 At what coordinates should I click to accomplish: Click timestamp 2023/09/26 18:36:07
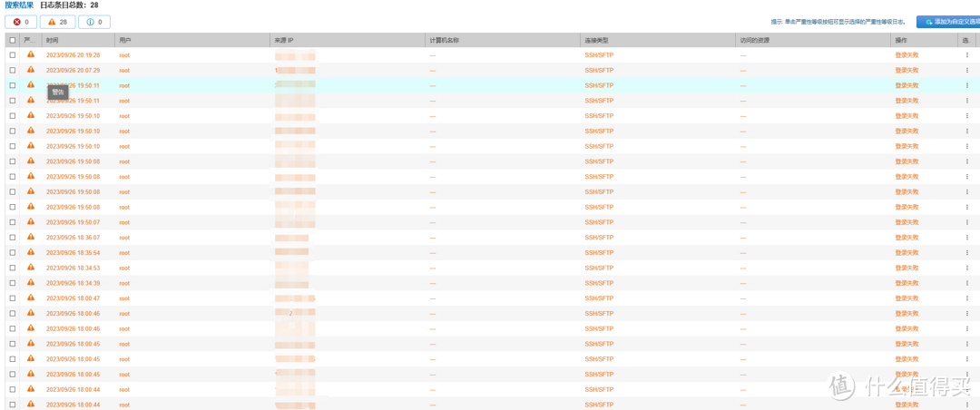click(x=73, y=238)
